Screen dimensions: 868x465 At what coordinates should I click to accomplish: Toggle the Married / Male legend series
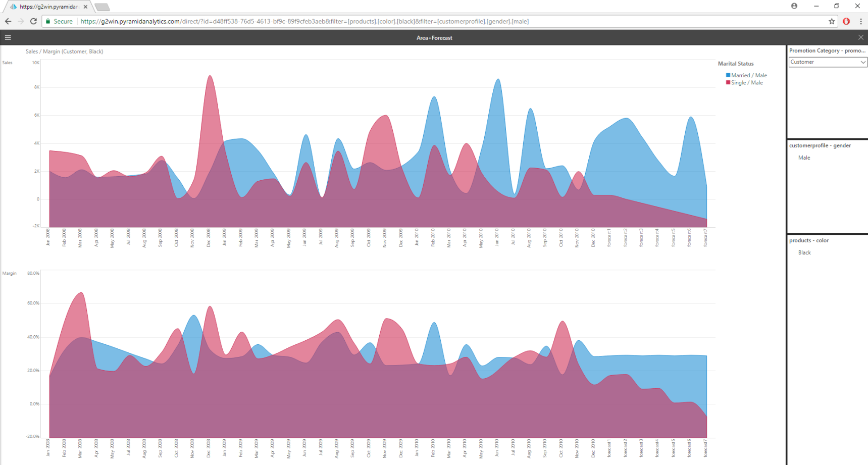point(749,75)
